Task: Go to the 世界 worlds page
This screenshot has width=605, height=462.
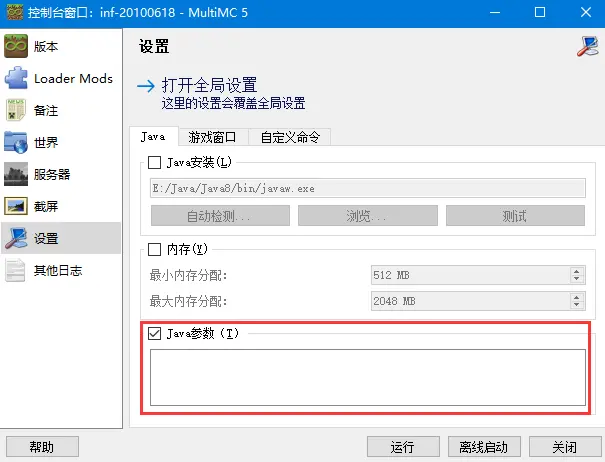Action: tap(61, 142)
